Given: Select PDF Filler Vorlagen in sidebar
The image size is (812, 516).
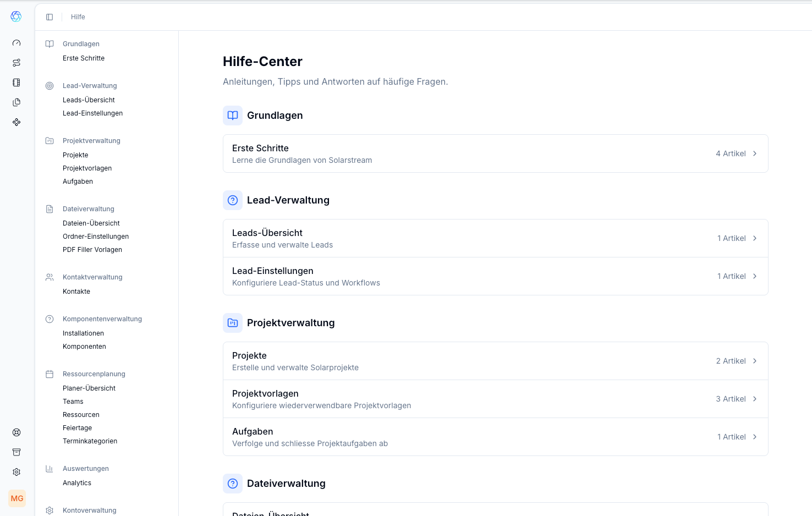Looking at the screenshot, I should coord(92,250).
